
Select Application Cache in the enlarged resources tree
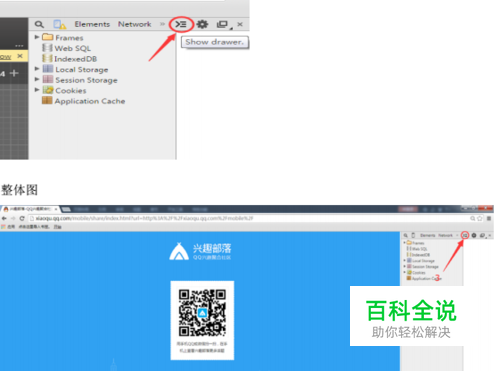point(90,101)
